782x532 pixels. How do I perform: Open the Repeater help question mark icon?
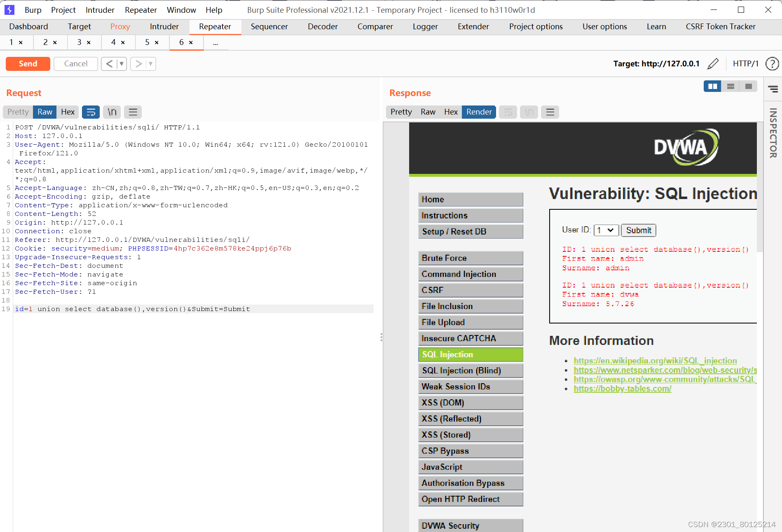(x=772, y=64)
